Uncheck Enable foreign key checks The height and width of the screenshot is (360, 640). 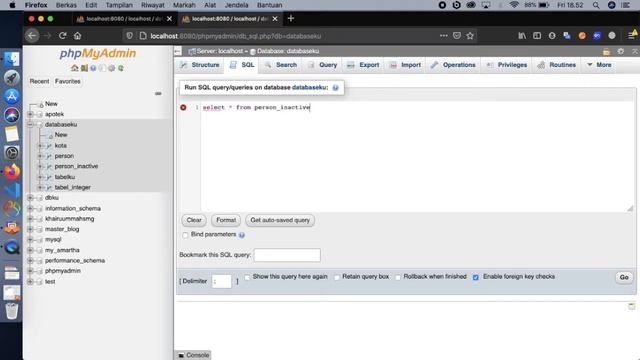[x=476, y=277]
